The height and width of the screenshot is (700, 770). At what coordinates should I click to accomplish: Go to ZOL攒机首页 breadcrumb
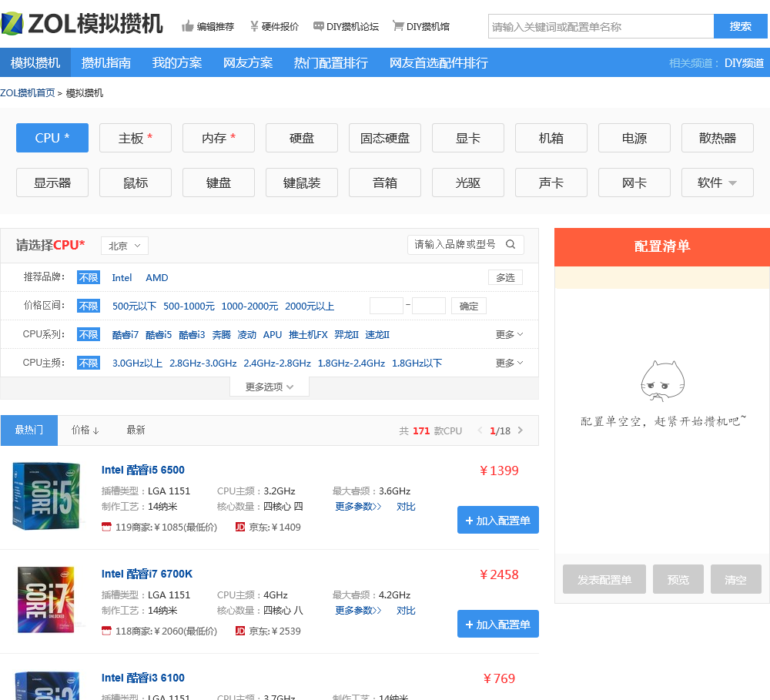coord(28,93)
